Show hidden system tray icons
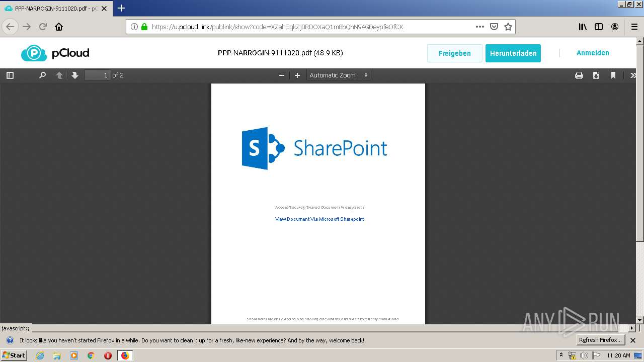Viewport: 644px width, 362px height. click(x=561, y=355)
